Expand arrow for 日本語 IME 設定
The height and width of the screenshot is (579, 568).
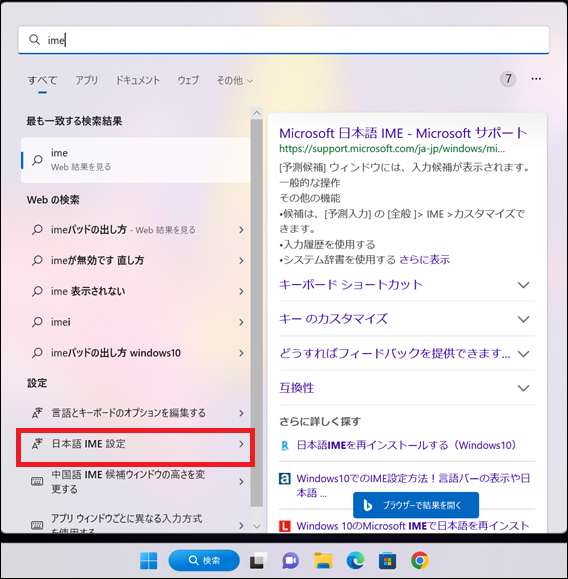(241, 444)
